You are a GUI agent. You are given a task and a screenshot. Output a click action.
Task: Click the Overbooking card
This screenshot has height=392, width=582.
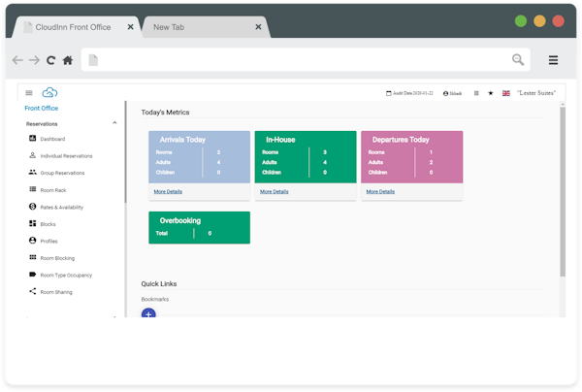199,228
